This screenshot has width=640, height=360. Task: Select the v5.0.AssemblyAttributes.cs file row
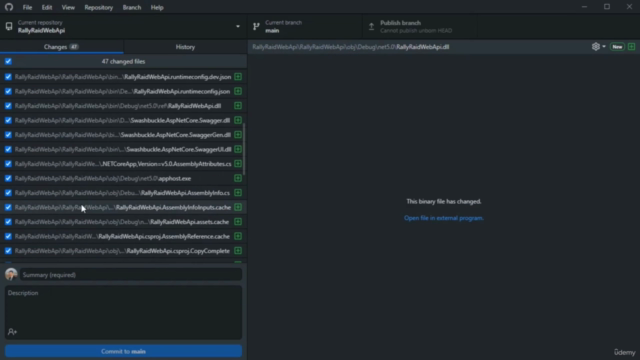click(x=123, y=164)
